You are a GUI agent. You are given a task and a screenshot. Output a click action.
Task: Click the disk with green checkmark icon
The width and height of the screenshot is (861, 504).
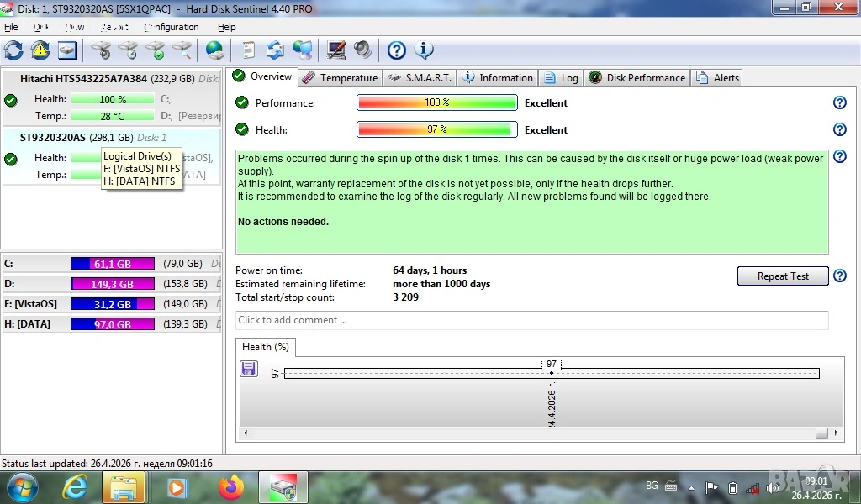click(155, 50)
